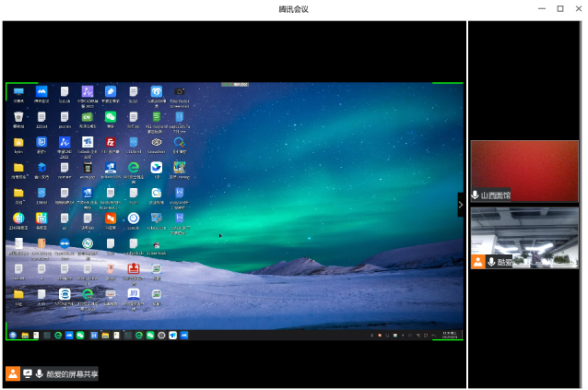
Task: Click the 酷爱的屏幕共享 label text
Action: [x=72, y=374]
